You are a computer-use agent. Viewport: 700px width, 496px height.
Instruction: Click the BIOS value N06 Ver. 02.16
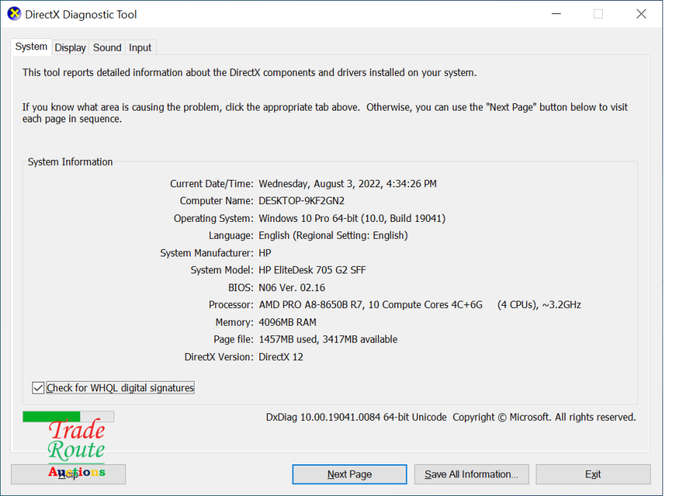pos(292,288)
